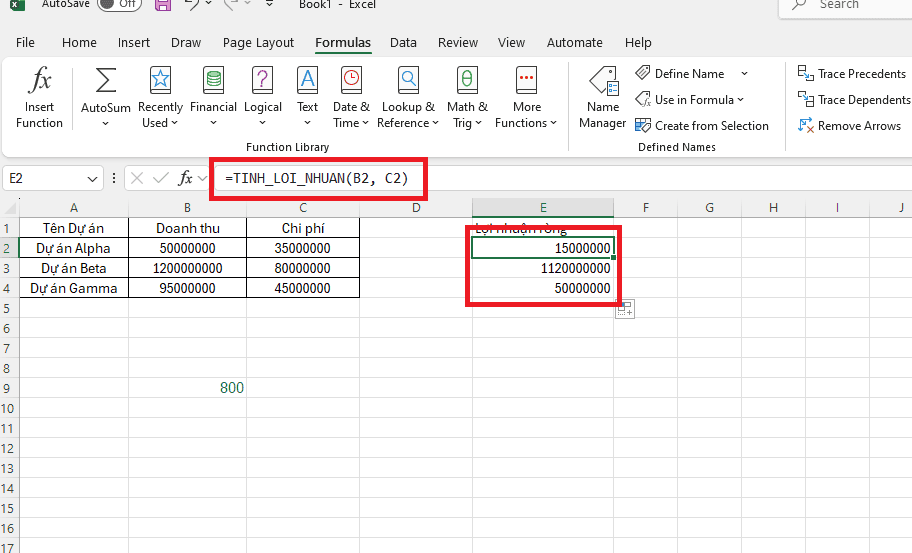Select cell with value 35000000
This screenshot has height=553, width=912.
tap(302, 248)
